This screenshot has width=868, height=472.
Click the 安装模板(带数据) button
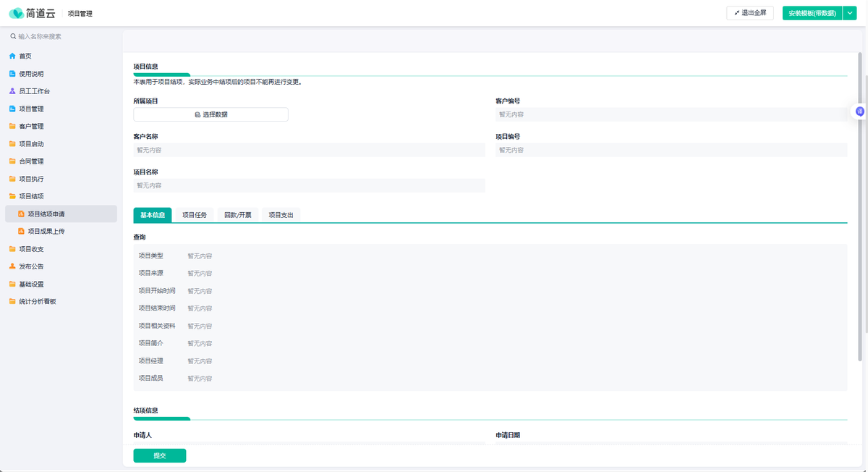[x=812, y=13]
